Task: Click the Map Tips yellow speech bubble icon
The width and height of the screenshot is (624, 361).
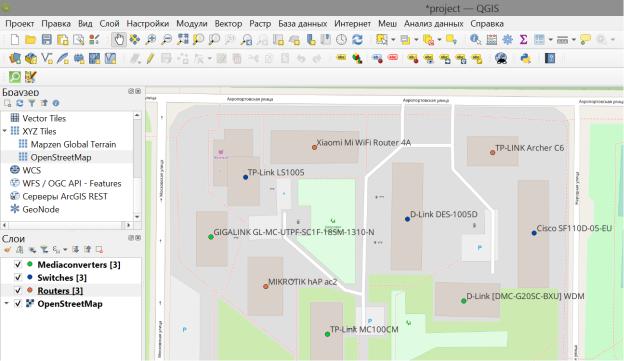Action: [585, 39]
